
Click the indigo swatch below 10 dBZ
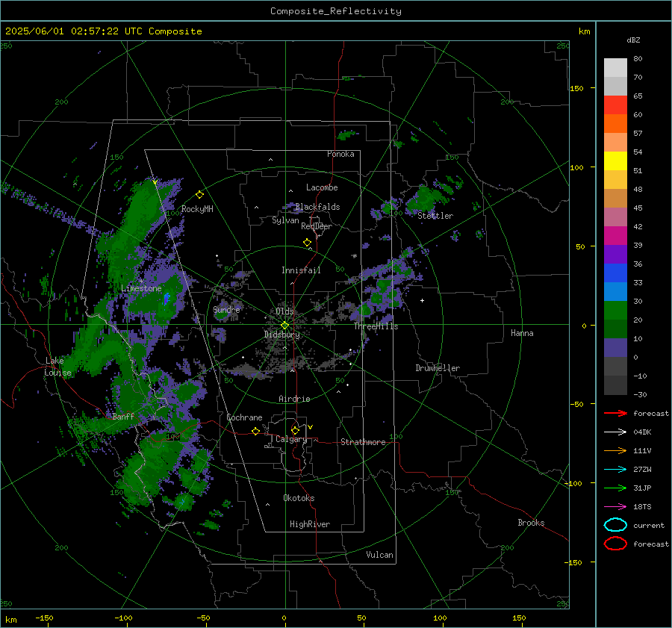tap(615, 348)
